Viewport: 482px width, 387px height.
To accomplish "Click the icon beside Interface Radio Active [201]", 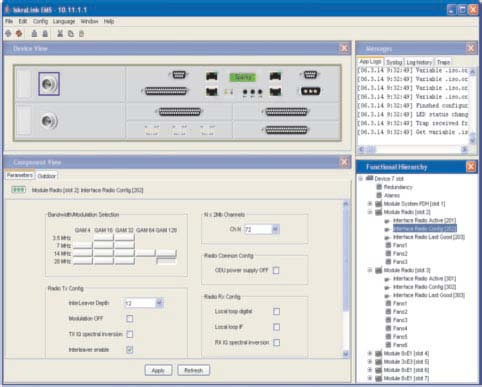I will [x=388, y=221].
